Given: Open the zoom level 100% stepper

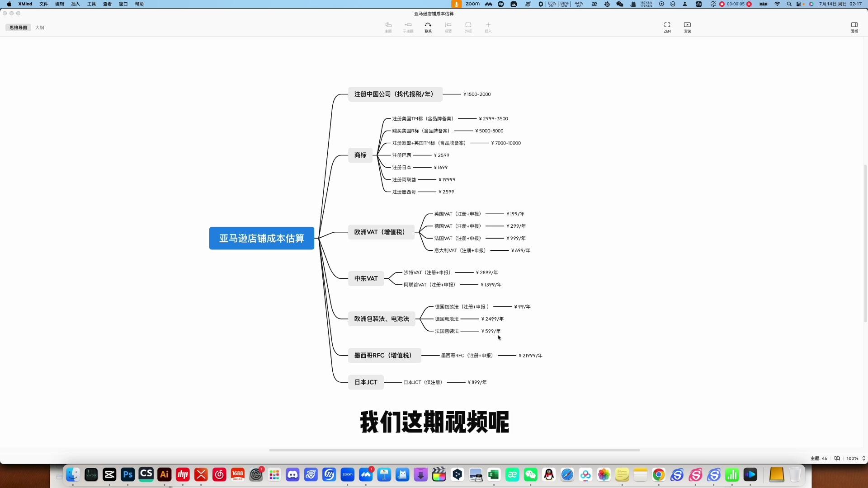Looking at the screenshot, I should tap(856, 458).
